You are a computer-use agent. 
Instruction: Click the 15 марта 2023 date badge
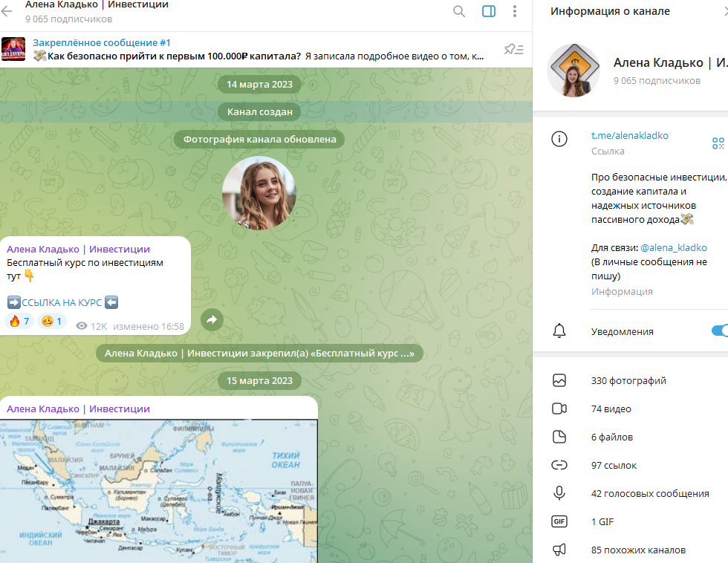point(259,380)
